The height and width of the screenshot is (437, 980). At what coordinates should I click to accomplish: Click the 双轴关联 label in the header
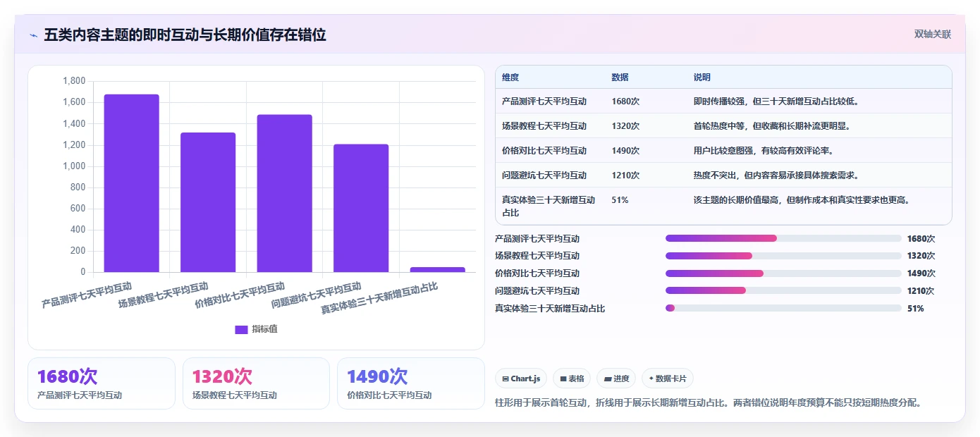point(933,35)
